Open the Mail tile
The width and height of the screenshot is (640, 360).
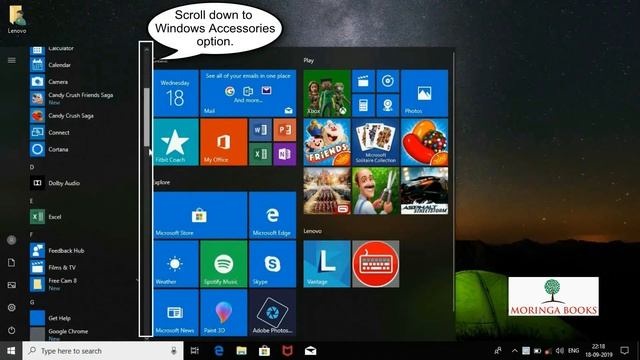pos(248,93)
